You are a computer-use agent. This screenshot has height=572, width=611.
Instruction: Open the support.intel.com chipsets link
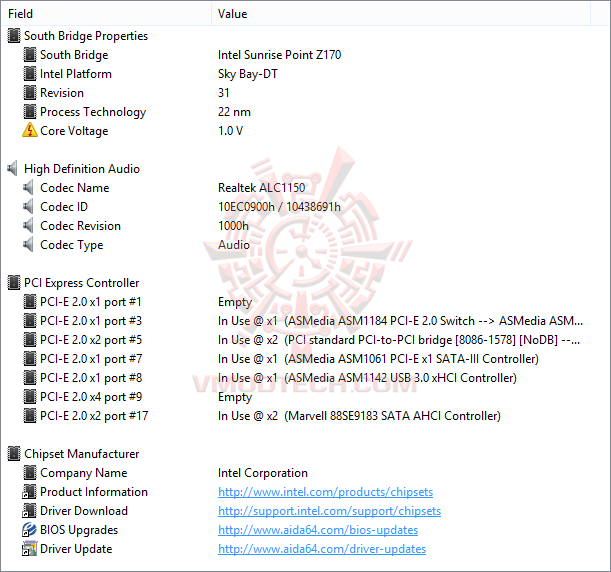pos(329,511)
